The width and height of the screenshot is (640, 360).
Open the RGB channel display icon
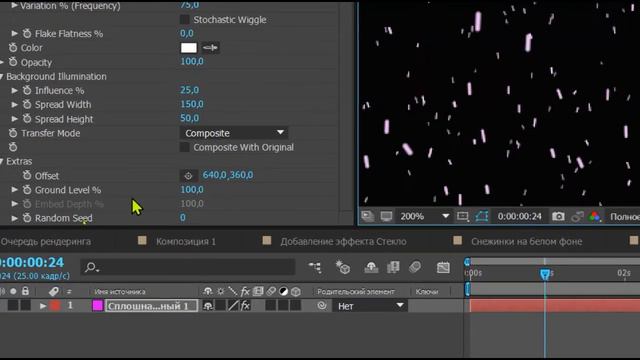click(x=595, y=216)
